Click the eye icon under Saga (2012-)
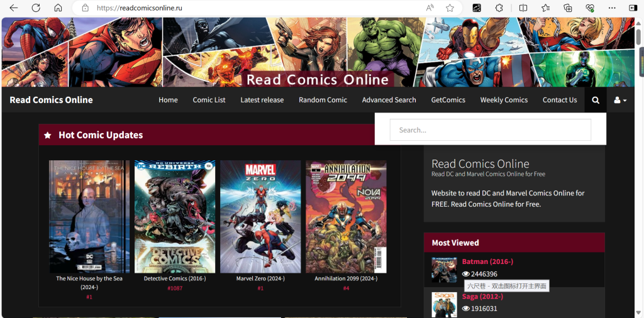 tap(466, 309)
